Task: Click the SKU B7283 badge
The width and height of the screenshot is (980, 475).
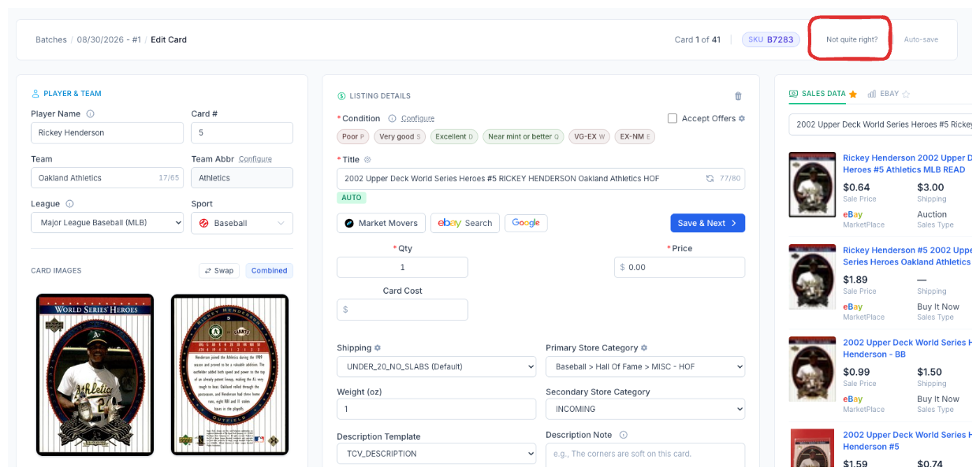Action: tap(771, 39)
